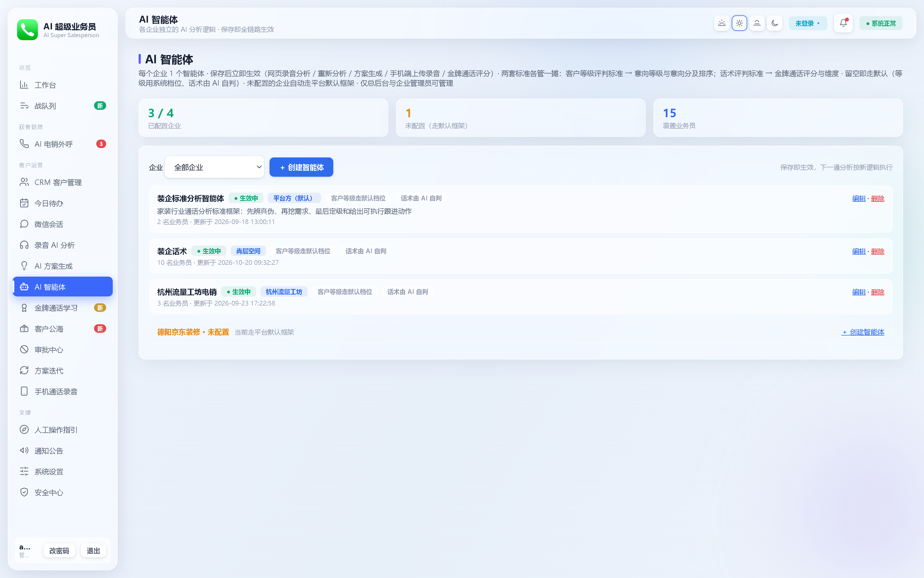This screenshot has height=578, width=924.
Task: Edit the 装企话术 agent
Action: coord(859,251)
